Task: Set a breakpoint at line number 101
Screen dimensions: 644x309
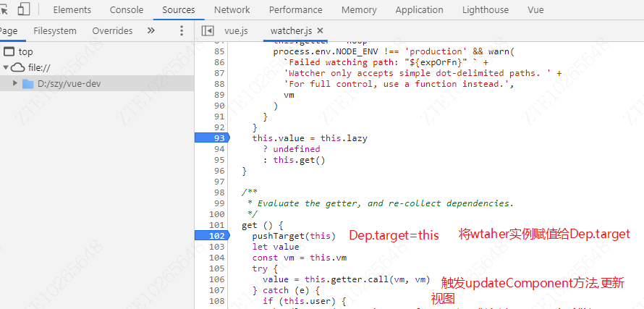Action: pyautogui.click(x=217, y=225)
